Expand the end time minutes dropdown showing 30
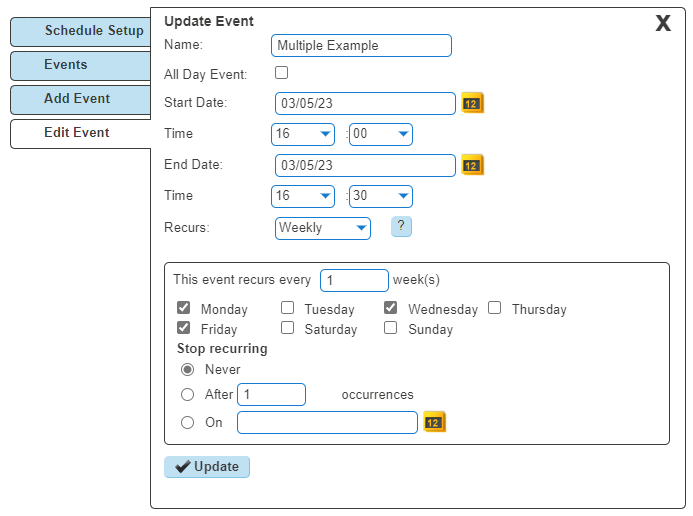693x516 pixels. 381,196
